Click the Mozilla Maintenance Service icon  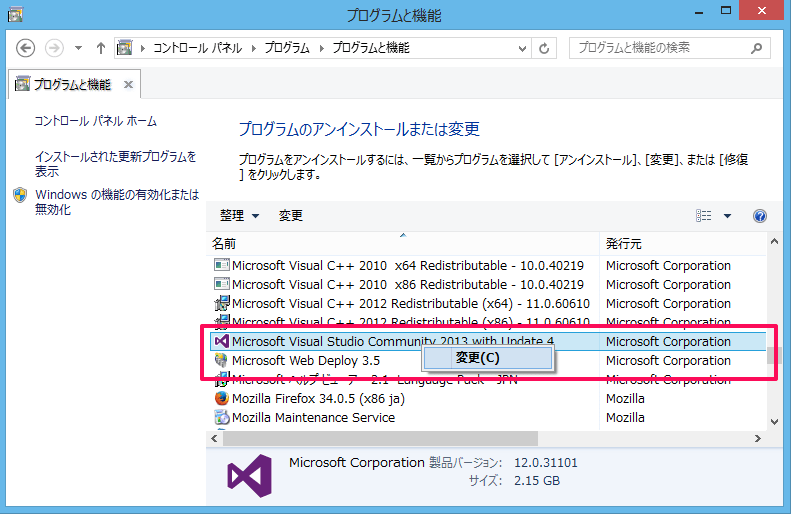[221, 417]
